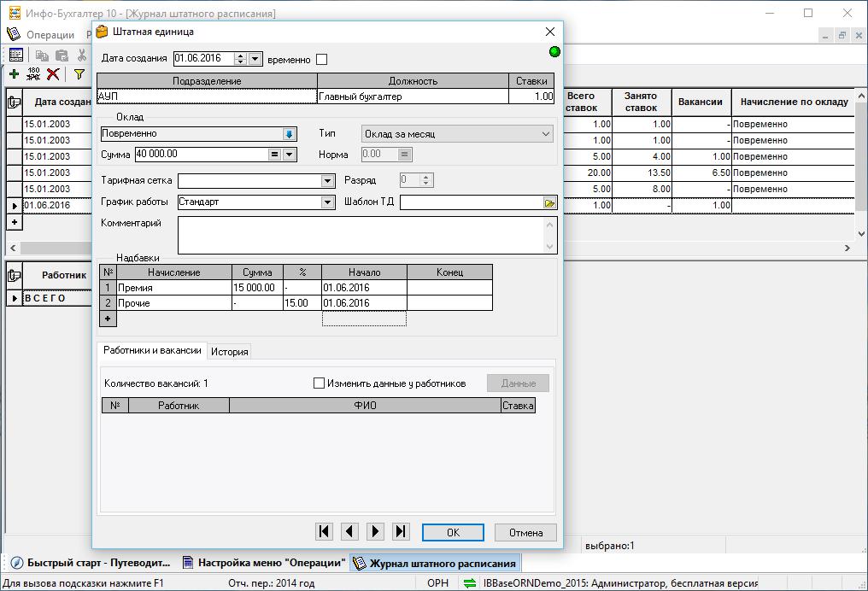Click the red X delete toolbar icon
Viewport: 868px width, 591px height.
tap(53, 74)
